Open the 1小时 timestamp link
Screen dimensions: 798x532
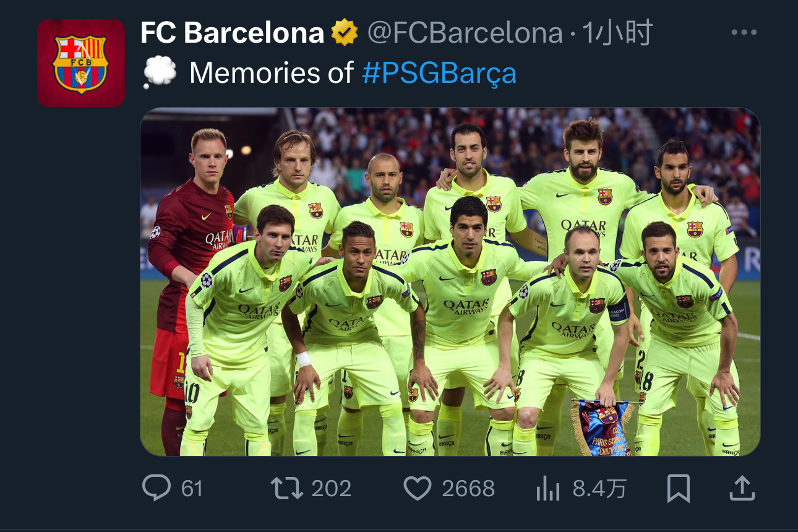click(x=616, y=33)
